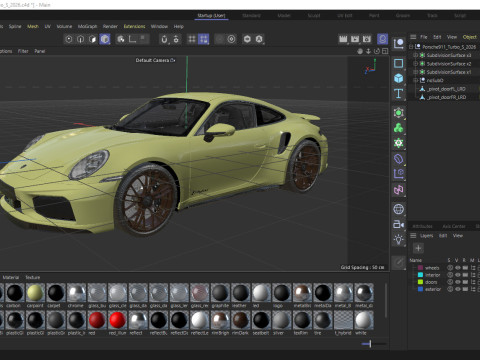Click the wheels layer magenta color swatch
This screenshot has height=360, width=480.
click(x=420, y=268)
